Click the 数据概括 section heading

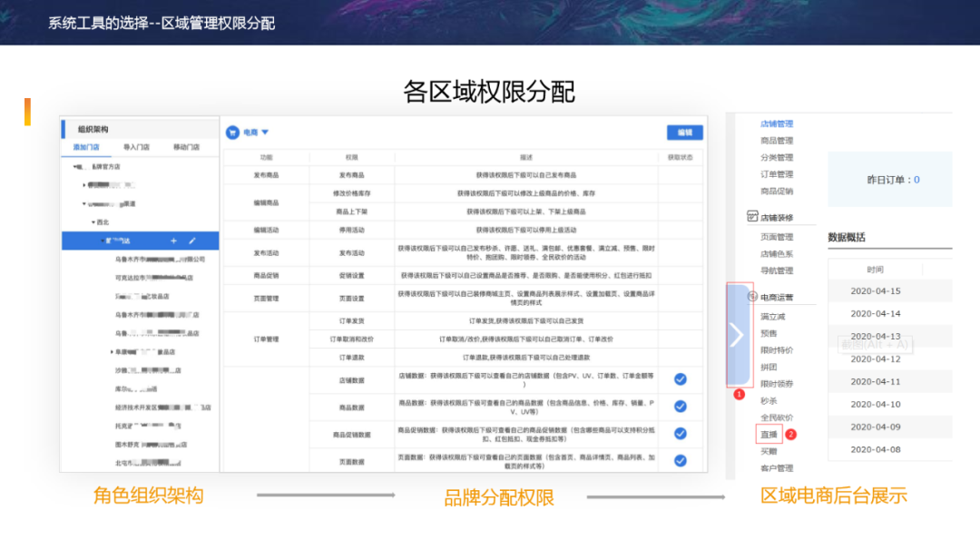click(x=847, y=238)
